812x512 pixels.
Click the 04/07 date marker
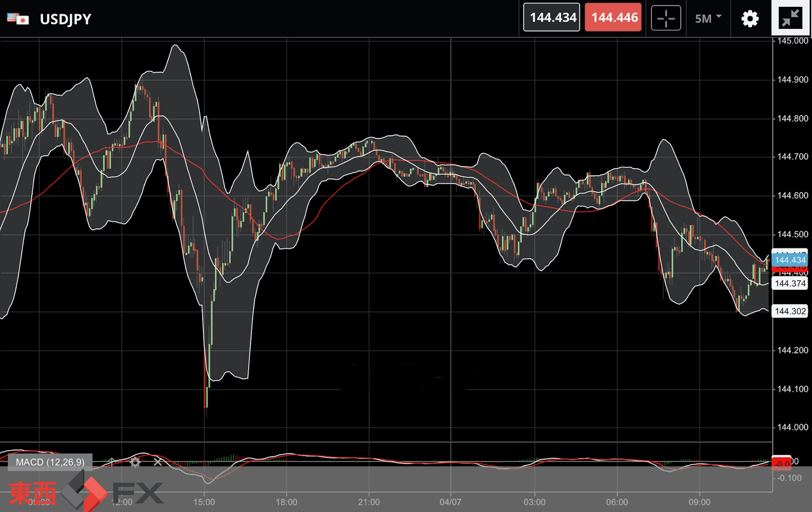[451, 502]
